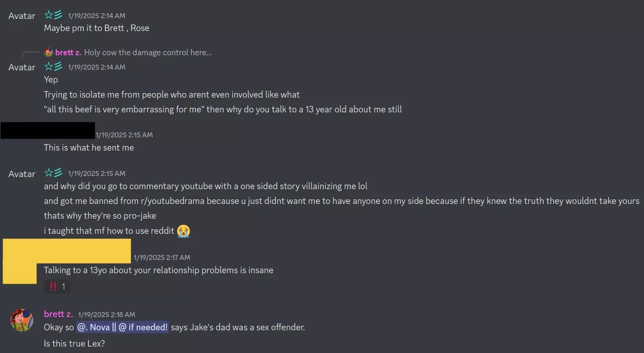Toggle the double exclamation mark reaction
The image size is (644, 353).
pos(57,286)
